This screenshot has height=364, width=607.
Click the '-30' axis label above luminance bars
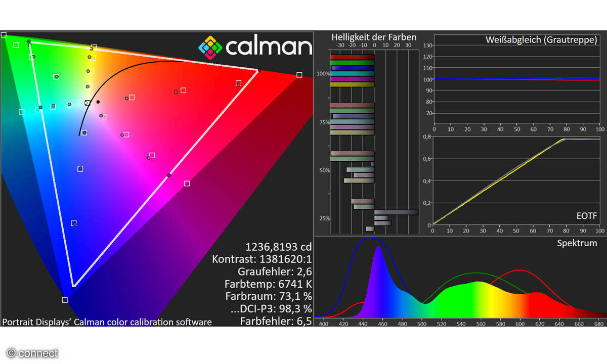click(x=340, y=45)
